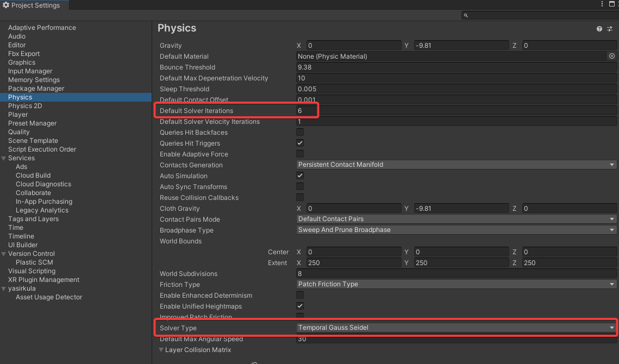The image size is (619, 364).
Task: Click the Gravity Y value field
Action: 461,46
